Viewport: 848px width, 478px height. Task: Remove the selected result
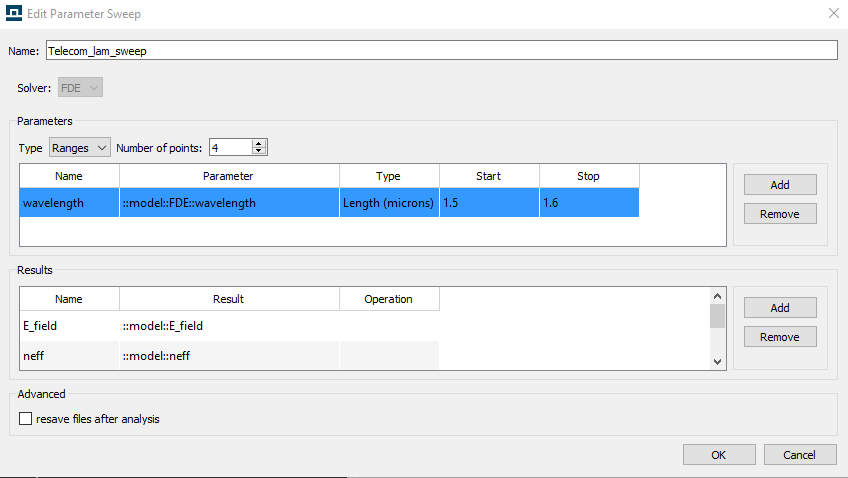point(780,337)
